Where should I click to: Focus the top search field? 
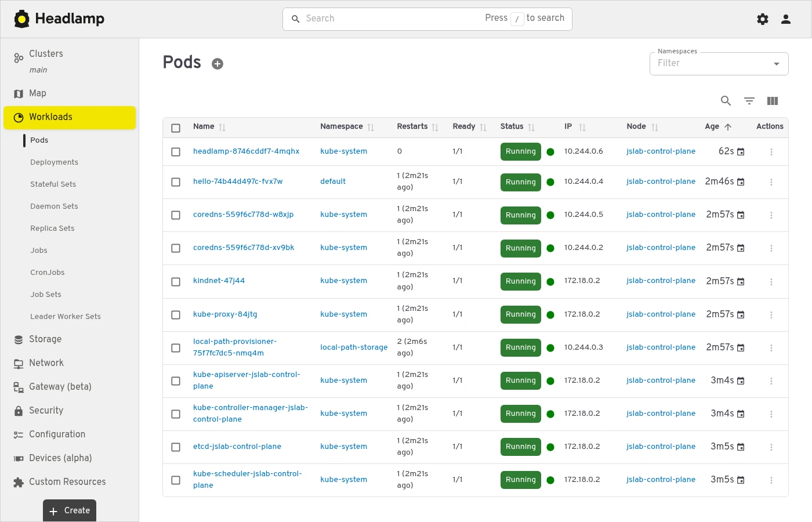coord(427,19)
